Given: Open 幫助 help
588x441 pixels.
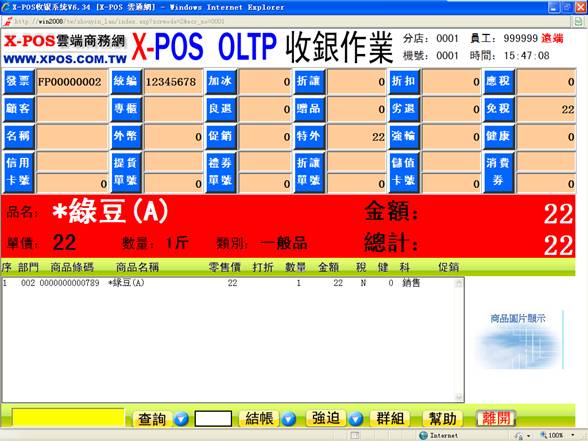Looking at the screenshot, I should (x=443, y=418).
